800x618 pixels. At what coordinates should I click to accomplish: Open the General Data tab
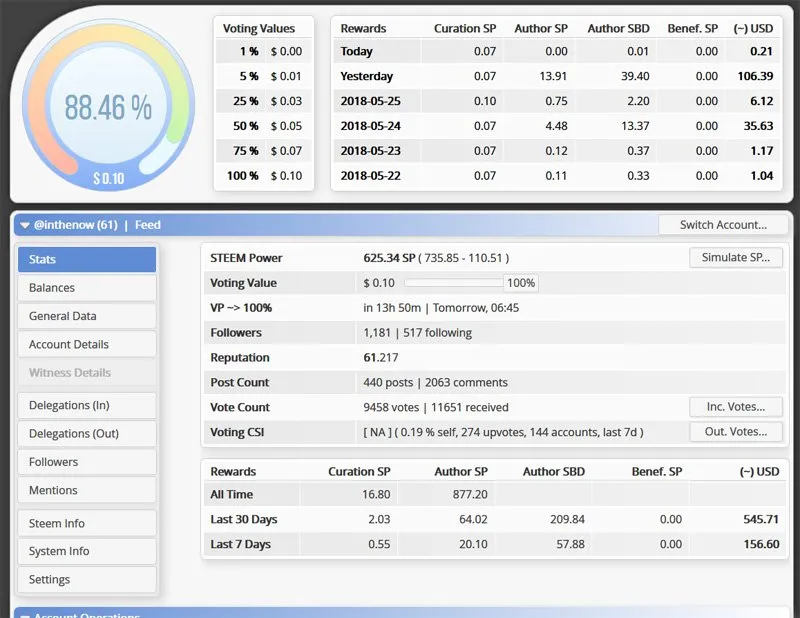pyautogui.click(x=87, y=316)
